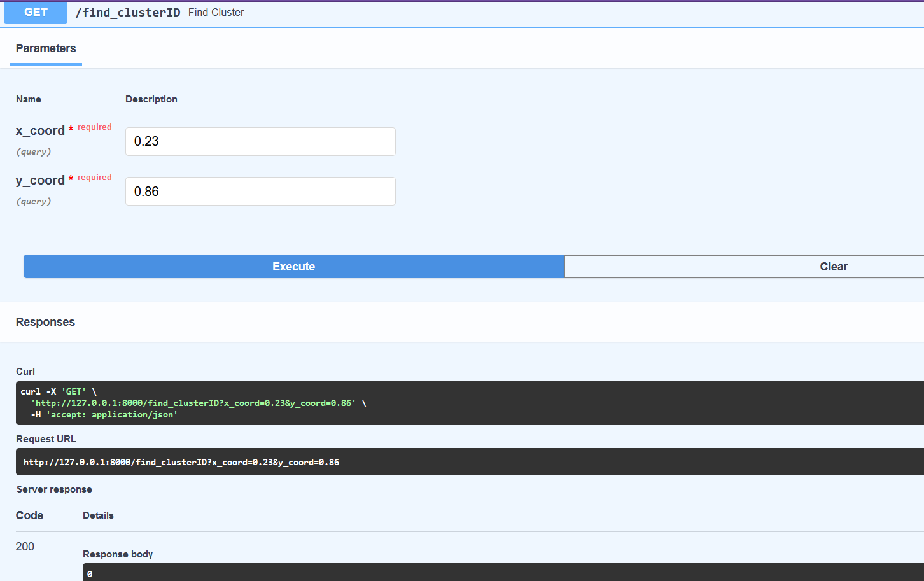924x581 pixels.
Task: Click the 'Find Cluster' summary text
Action: pyautogui.click(x=216, y=13)
